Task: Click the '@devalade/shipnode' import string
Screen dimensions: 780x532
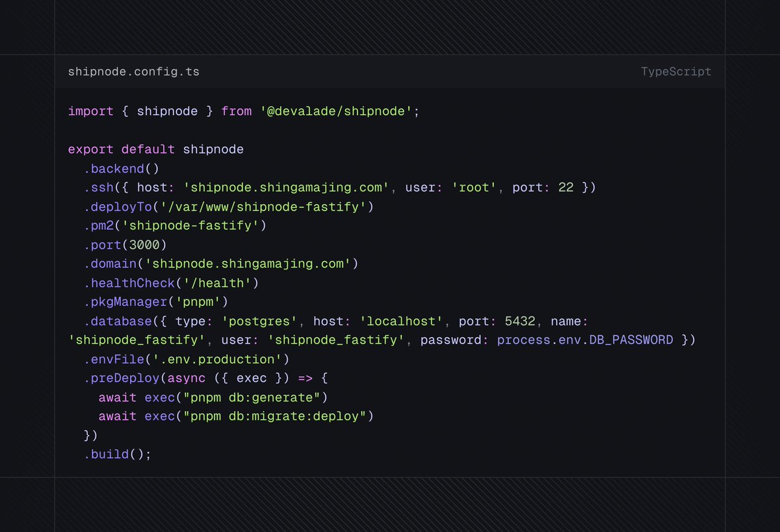Action: click(x=336, y=111)
